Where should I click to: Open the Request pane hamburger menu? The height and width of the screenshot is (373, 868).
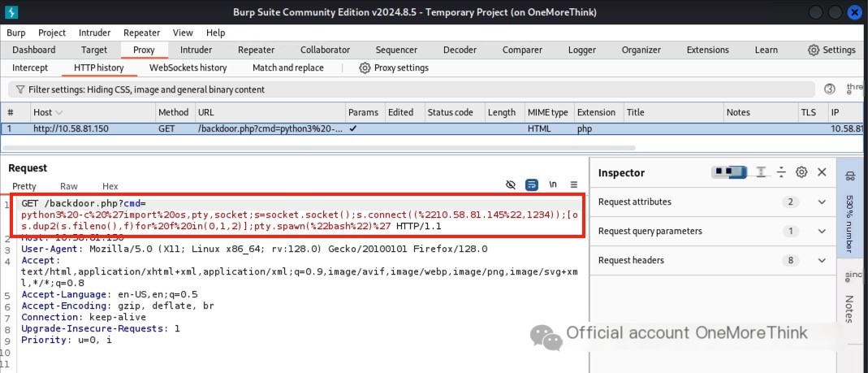point(574,184)
